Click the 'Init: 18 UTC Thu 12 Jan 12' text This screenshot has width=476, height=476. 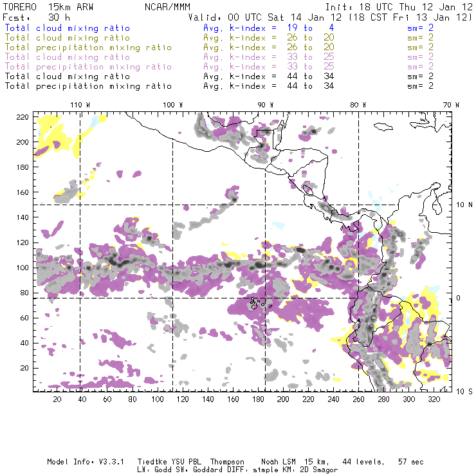point(399,7)
